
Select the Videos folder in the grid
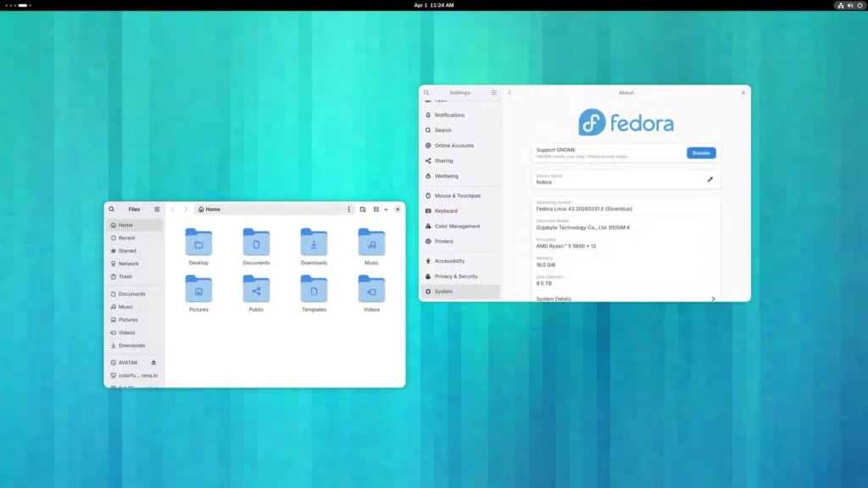371,294
